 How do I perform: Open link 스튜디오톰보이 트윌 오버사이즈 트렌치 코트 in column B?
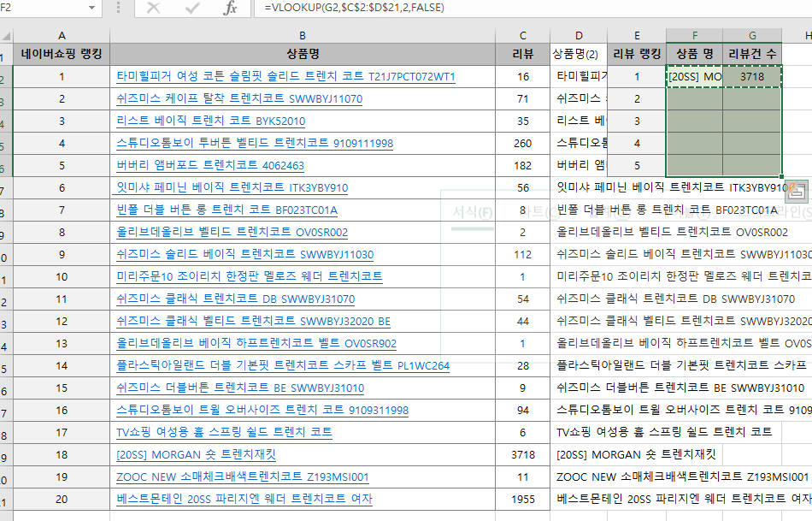pyautogui.click(x=262, y=410)
